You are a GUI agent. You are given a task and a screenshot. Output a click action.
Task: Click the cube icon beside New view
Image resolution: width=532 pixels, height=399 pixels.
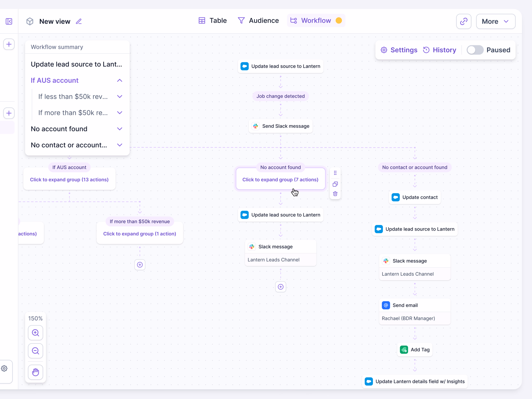click(30, 21)
